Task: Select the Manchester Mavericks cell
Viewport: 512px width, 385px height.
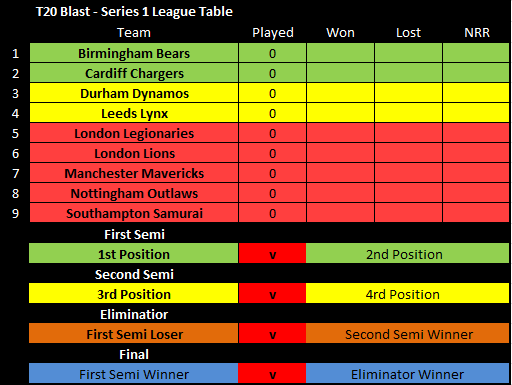Action: [x=134, y=173]
